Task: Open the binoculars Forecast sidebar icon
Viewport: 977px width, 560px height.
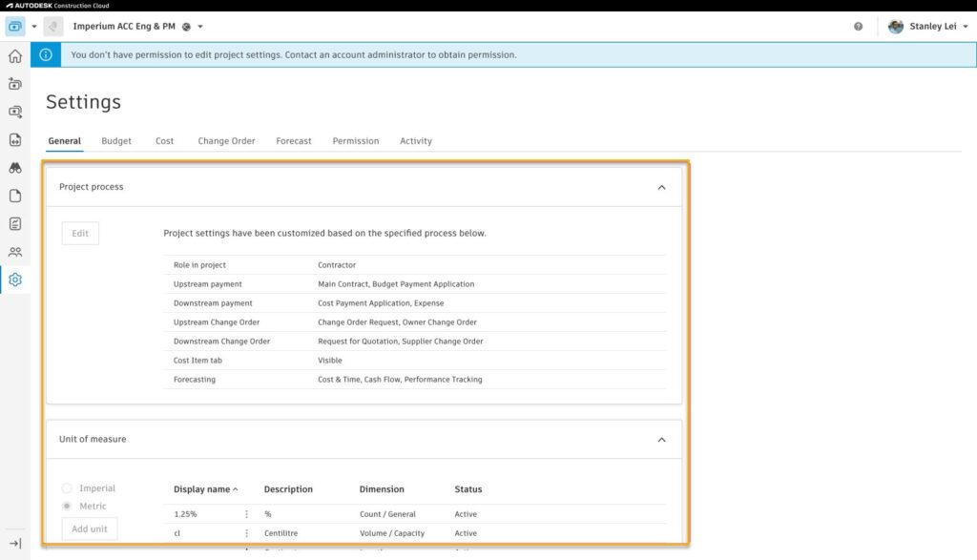Action: click(15, 168)
